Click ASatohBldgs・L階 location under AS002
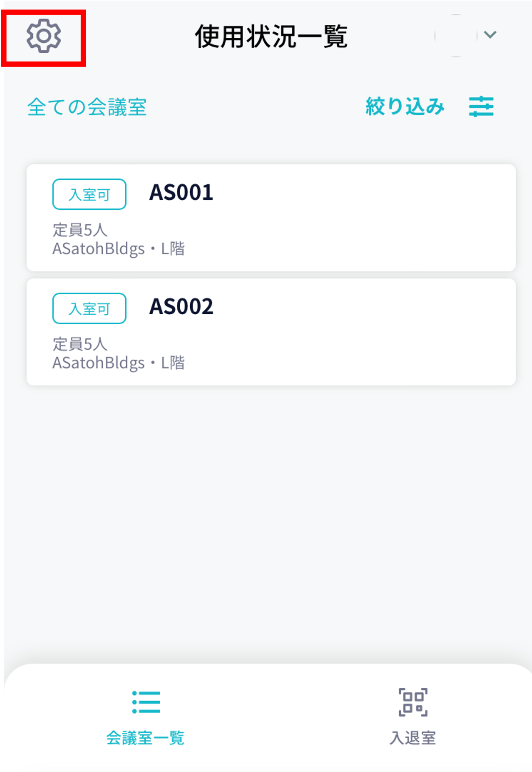 (x=118, y=363)
